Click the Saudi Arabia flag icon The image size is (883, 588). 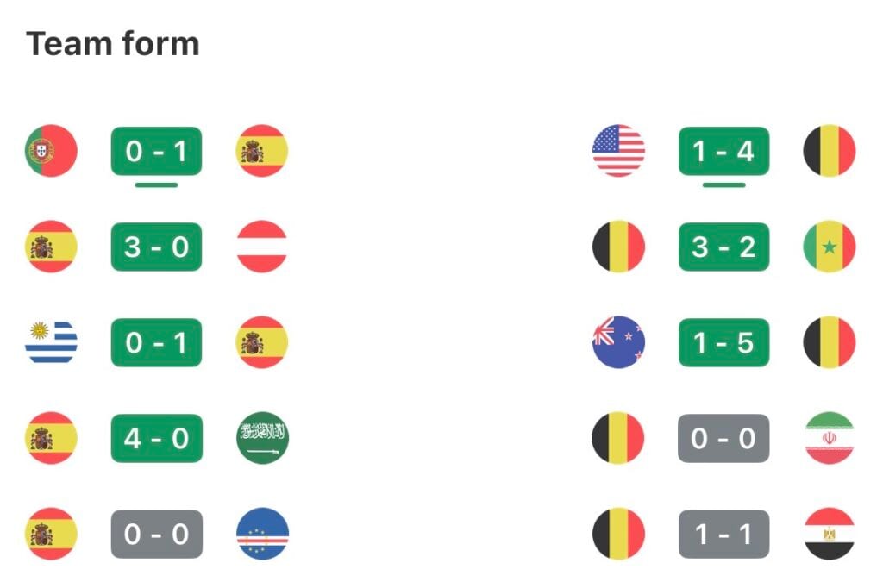[262, 438]
